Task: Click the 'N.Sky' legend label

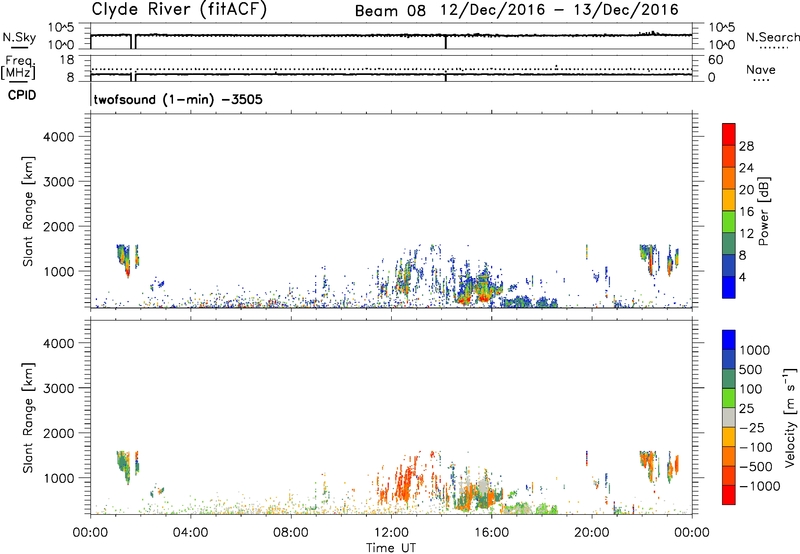Action: coord(19,37)
